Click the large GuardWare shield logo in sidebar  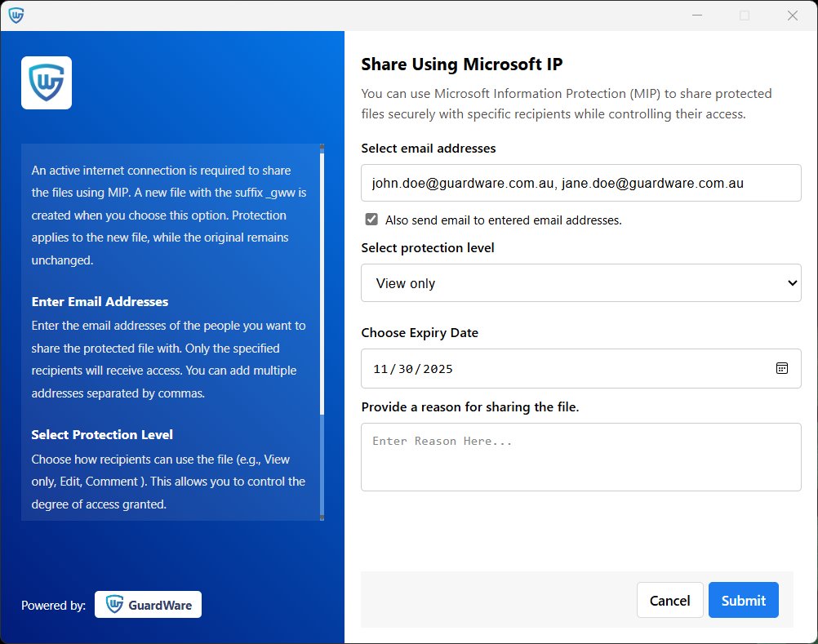[x=47, y=82]
